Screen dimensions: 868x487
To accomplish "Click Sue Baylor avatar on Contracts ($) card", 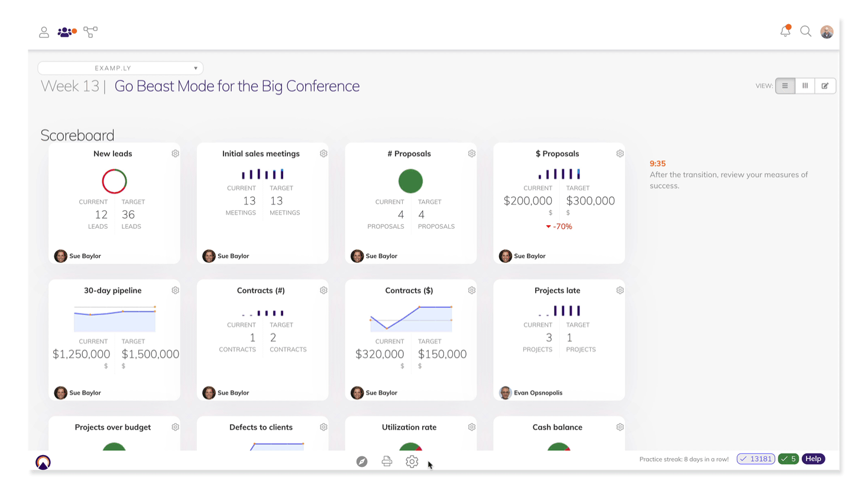I will click(357, 392).
